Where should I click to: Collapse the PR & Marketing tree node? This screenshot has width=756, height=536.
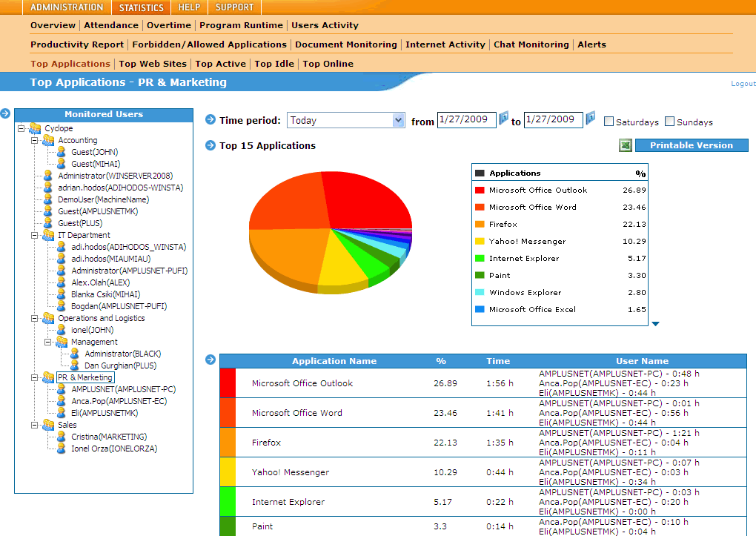pyautogui.click(x=34, y=377)
